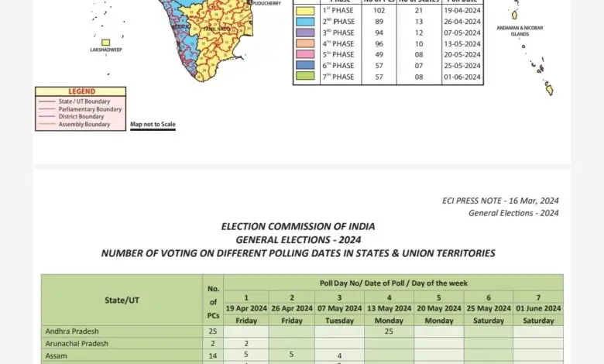604x364 pixels.
Task: Select PC count '94' in the 3rd phase row
Action: click(x=379, y=33)
